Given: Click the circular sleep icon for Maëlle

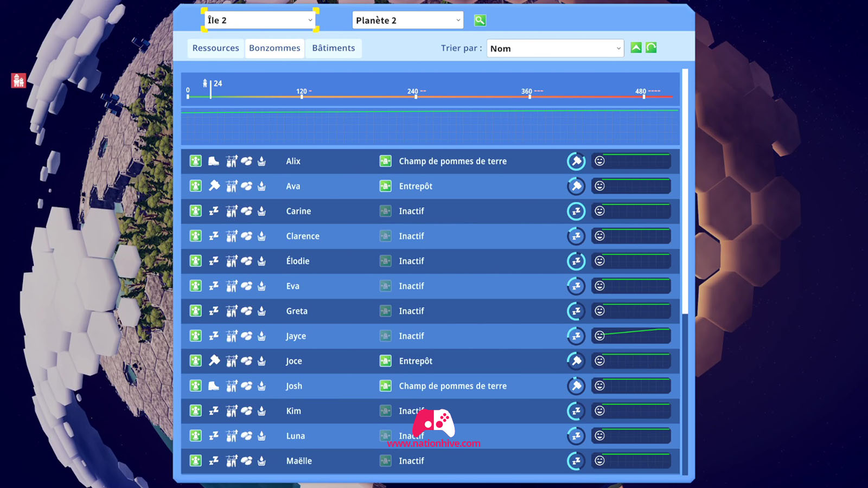Looking at the screenshot, I should [576, 460].
